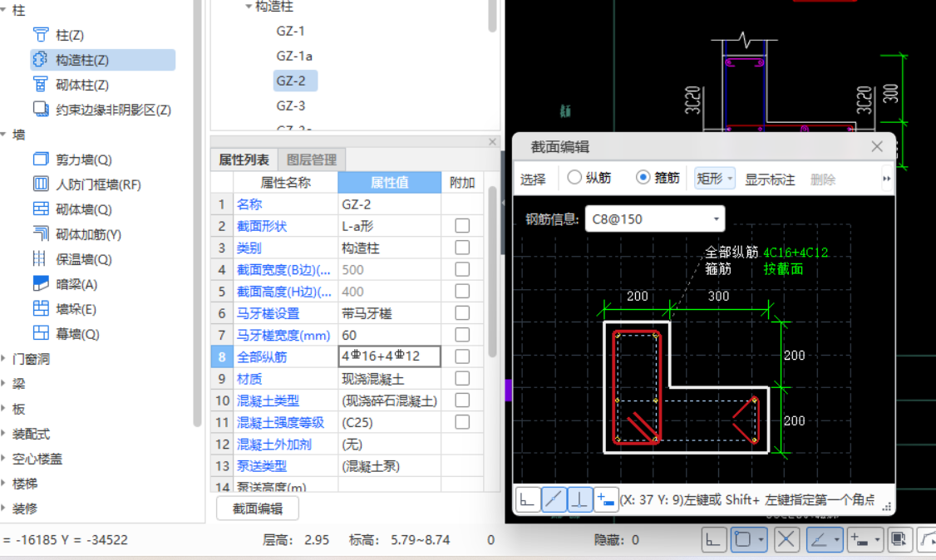Expand the section editor toolbar overflow arrows
936x560 pixels.
tap(886, 179)
